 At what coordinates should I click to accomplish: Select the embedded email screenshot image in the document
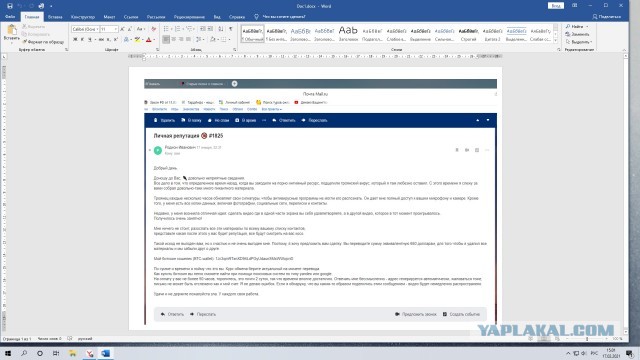[x=320, y=202]
